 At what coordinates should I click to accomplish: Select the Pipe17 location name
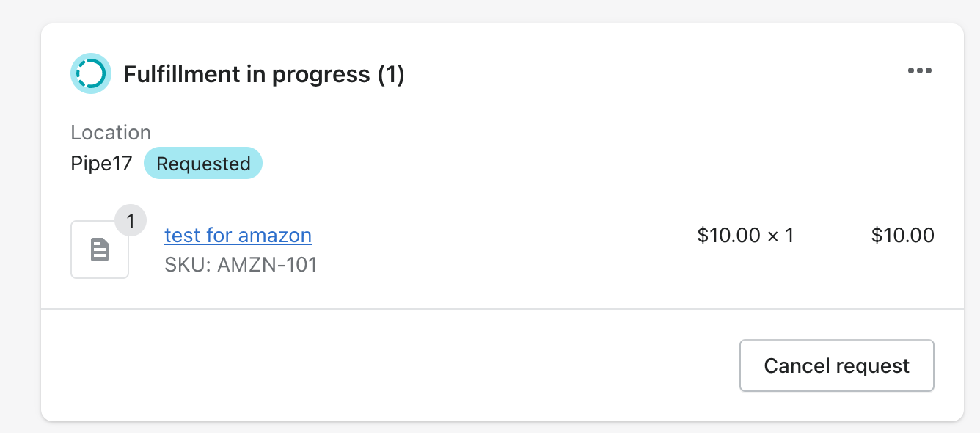coord(101,164)
